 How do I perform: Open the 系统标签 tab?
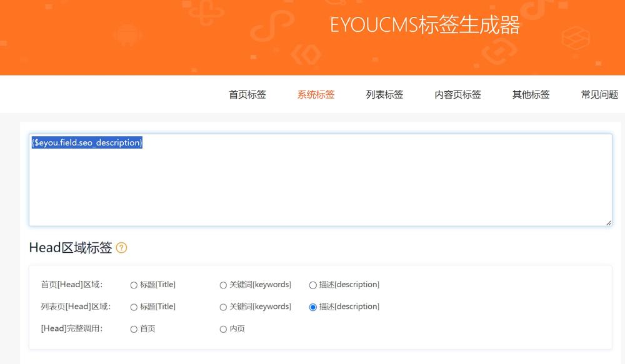(316, 95)
